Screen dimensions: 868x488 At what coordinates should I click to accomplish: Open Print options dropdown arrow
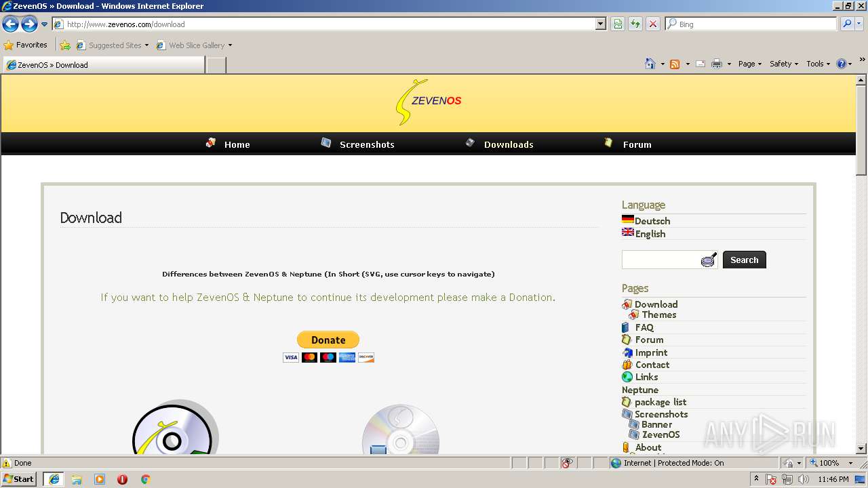point(729,64)
